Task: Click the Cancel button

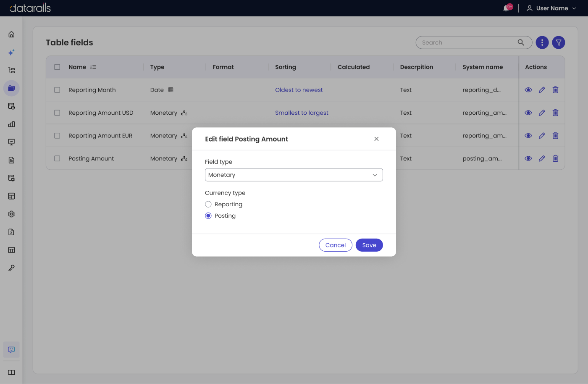Action: pyautogui.click(x=336, y=245)
